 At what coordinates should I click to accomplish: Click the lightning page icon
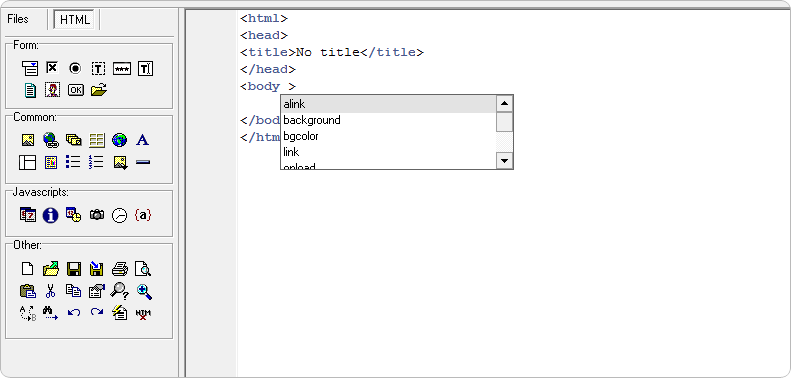click(x=120, y=313)
